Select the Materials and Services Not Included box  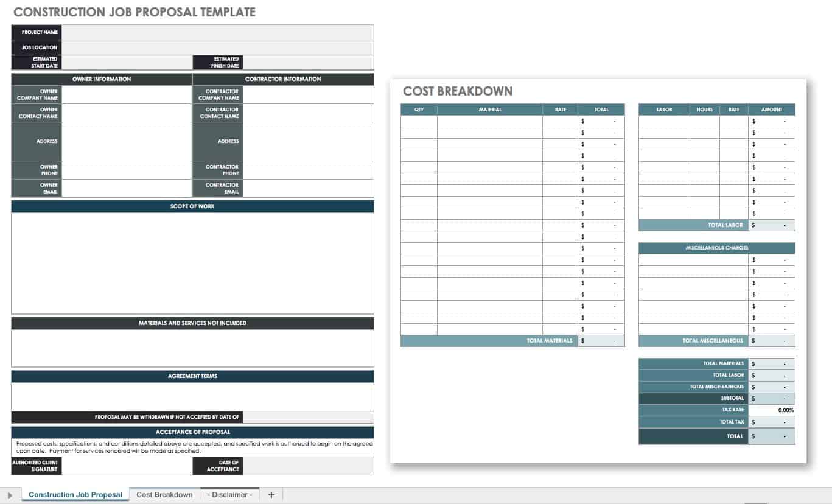192,348
